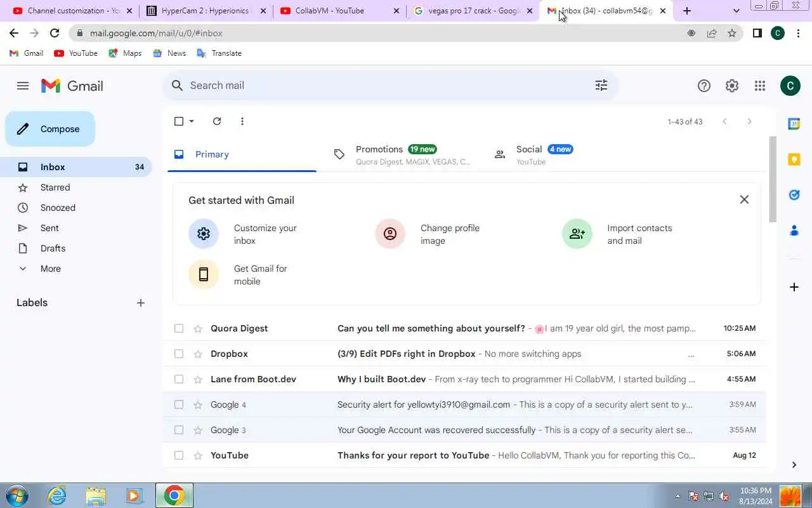Bookmark this tab with the star
812x508 pixels.
click(732, 33)
